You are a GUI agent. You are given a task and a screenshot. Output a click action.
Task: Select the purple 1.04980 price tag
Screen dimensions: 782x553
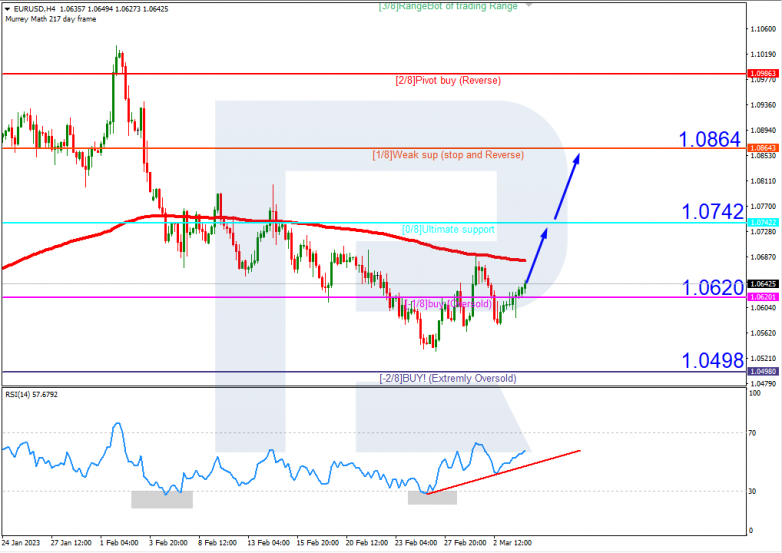point(762,371)
